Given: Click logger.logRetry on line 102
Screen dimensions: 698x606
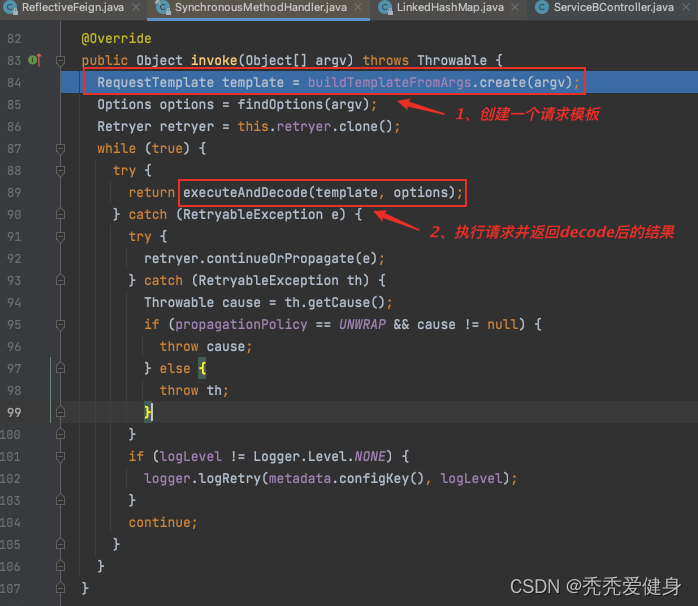Looking at the screenshot, I should [202, 479].
